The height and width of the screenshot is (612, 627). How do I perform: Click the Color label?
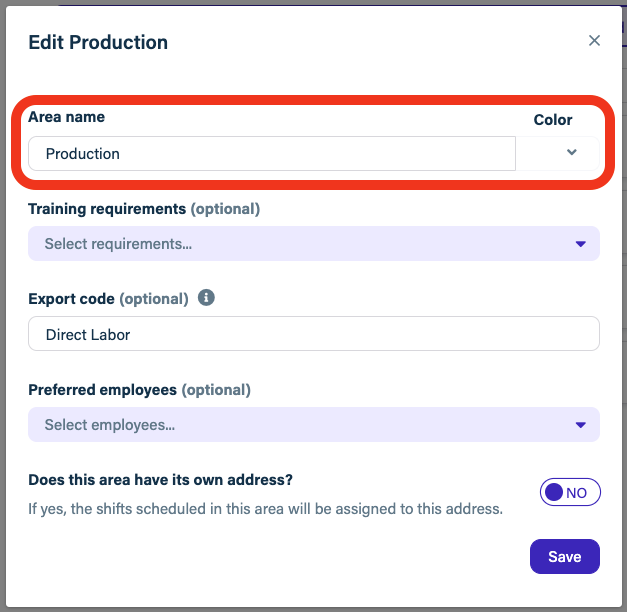point(553,120)
